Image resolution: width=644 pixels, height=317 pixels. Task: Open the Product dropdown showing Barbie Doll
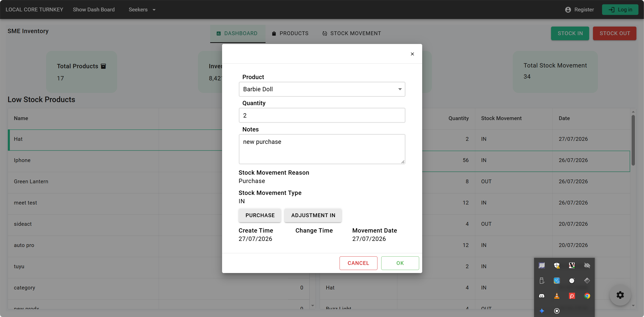(322, 89)
